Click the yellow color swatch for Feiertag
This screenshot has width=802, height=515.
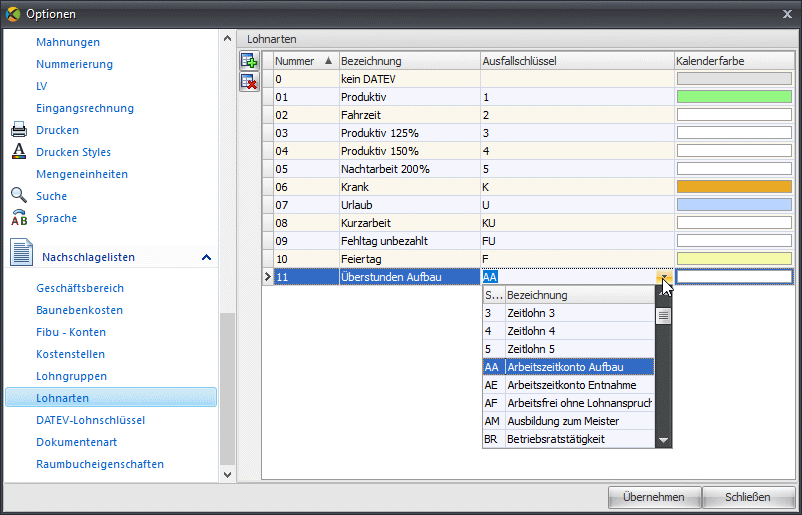click(734, 259)
